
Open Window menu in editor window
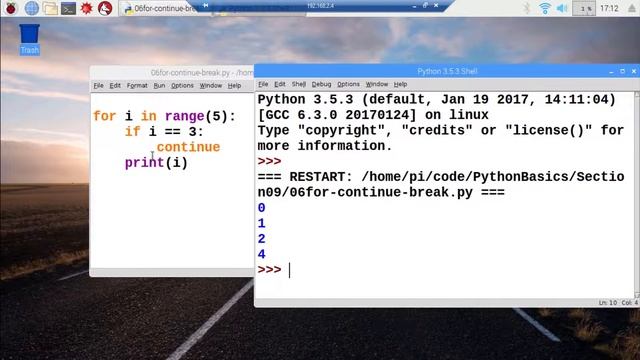(211, 85)
